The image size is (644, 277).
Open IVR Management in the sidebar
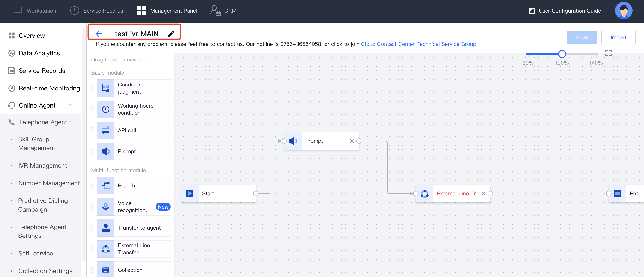[x=43, y=165]
